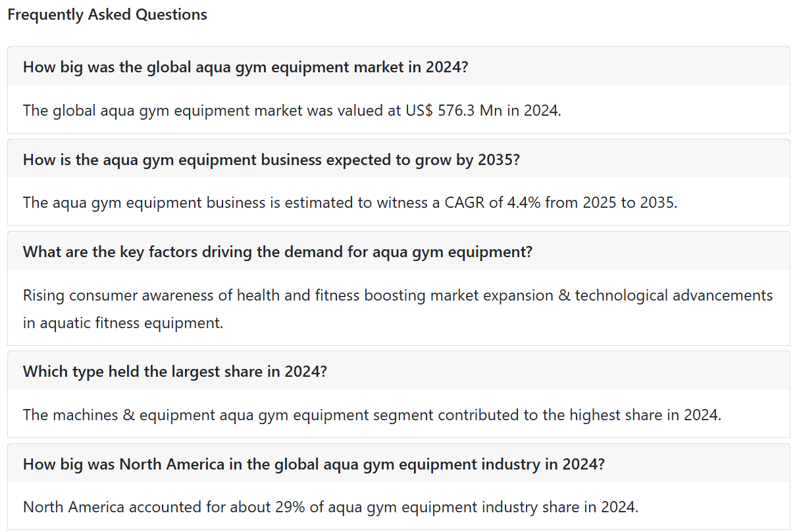Click the answer starting 'North America accounted'
Image resolution: width=799 pixels, height=532 pixels.
point(330,507)
